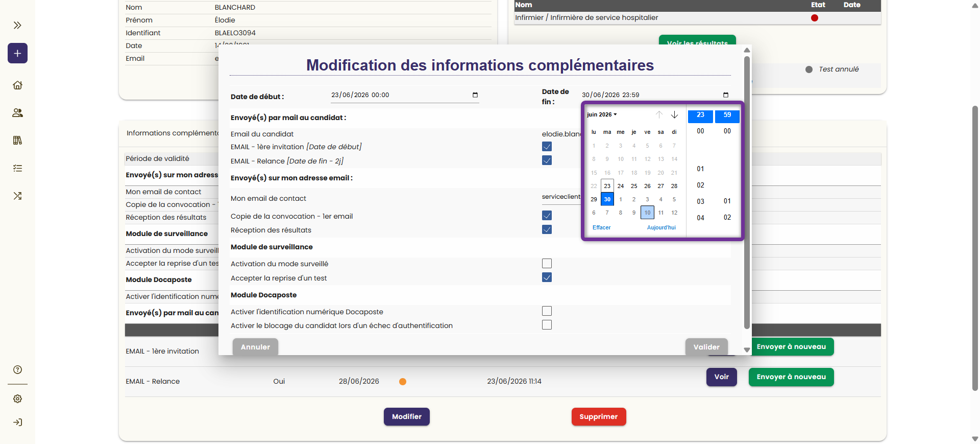Select day 23 in the calendar
Viewport: 980px width, 444px height.
607,186
